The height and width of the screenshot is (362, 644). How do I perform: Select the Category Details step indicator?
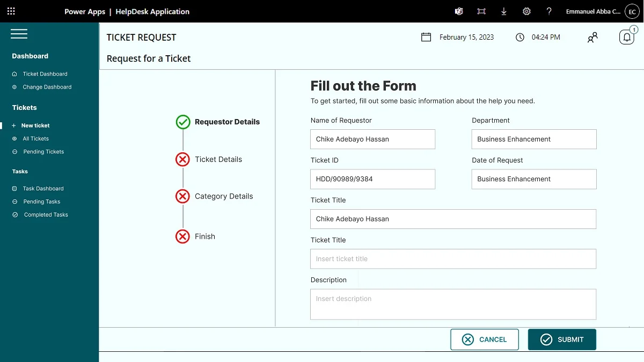pyautogui.click(x=183, y=196)
